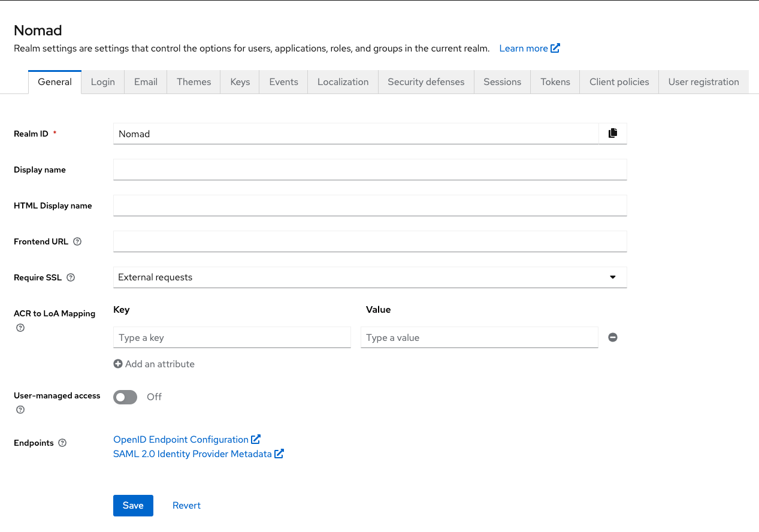Click the Frontend URL help icon
The height and width of the screenshot is (532, 759).
(77, 241)
